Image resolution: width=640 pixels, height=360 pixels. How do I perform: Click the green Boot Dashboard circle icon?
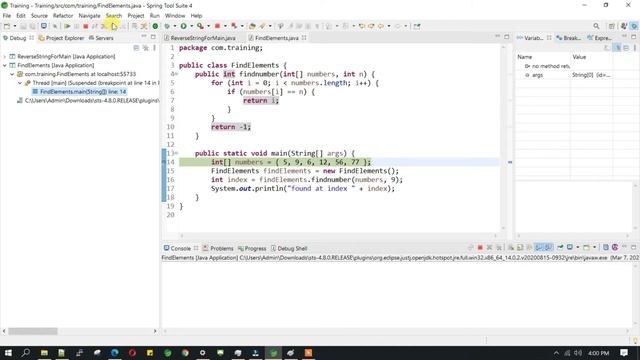155,26
